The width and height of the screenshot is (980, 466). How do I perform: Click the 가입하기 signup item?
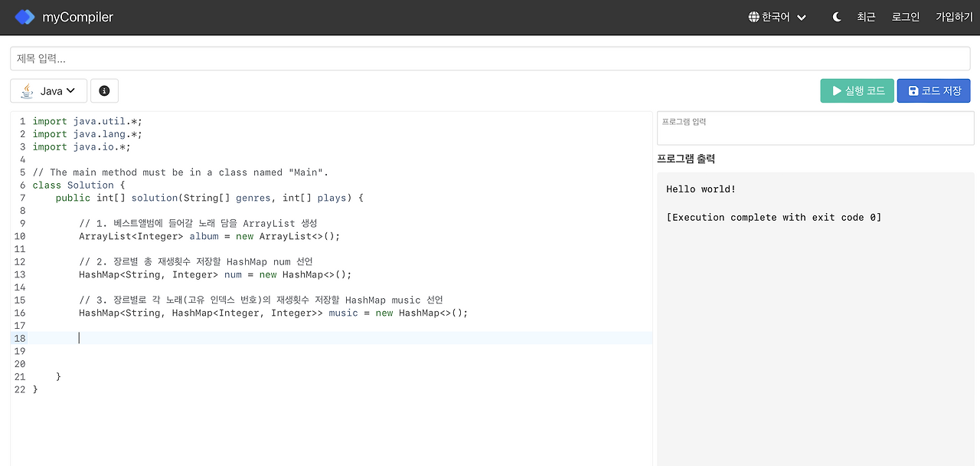click(953, 16)
